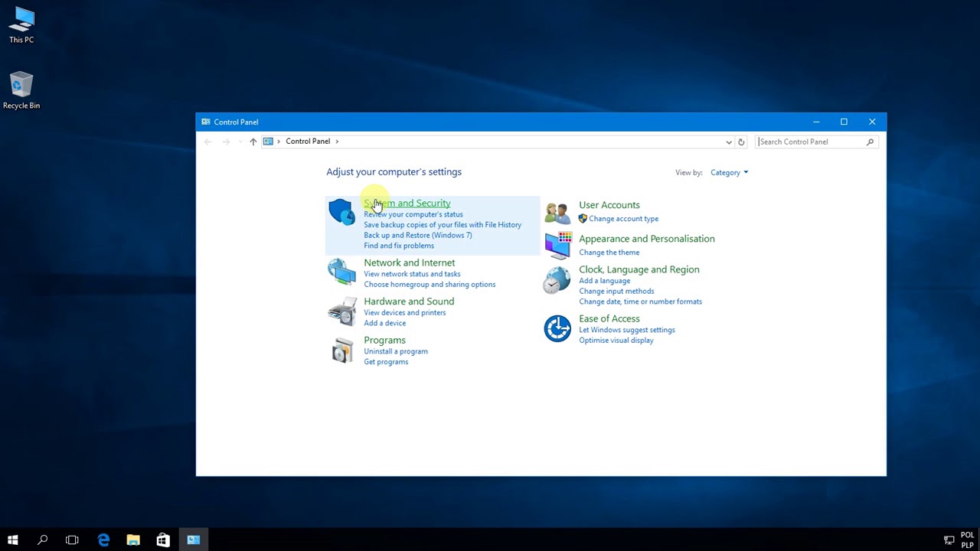Open Task View on the taskbar

click(72, 540)
